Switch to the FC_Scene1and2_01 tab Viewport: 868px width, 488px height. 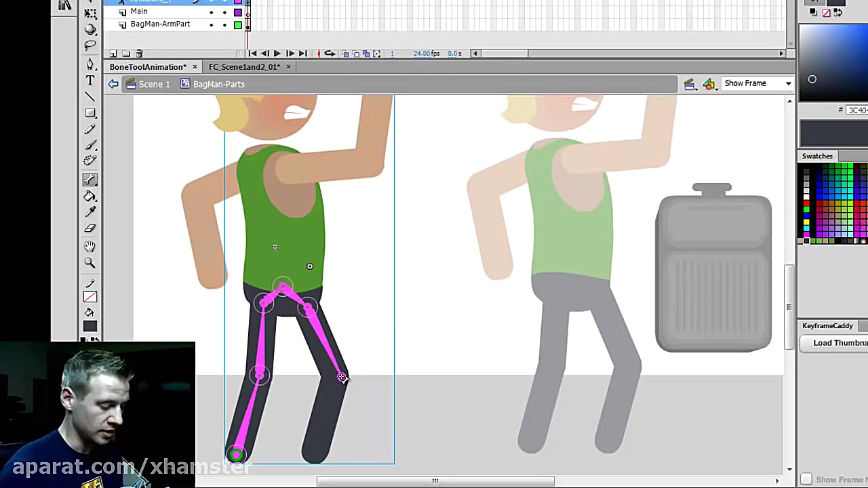[244, 66]
